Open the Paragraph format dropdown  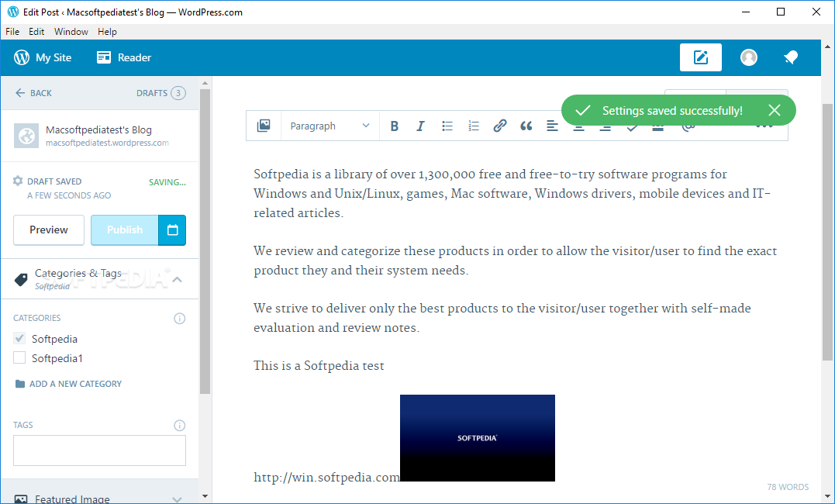pyautogui.click(x=330, y=126)
